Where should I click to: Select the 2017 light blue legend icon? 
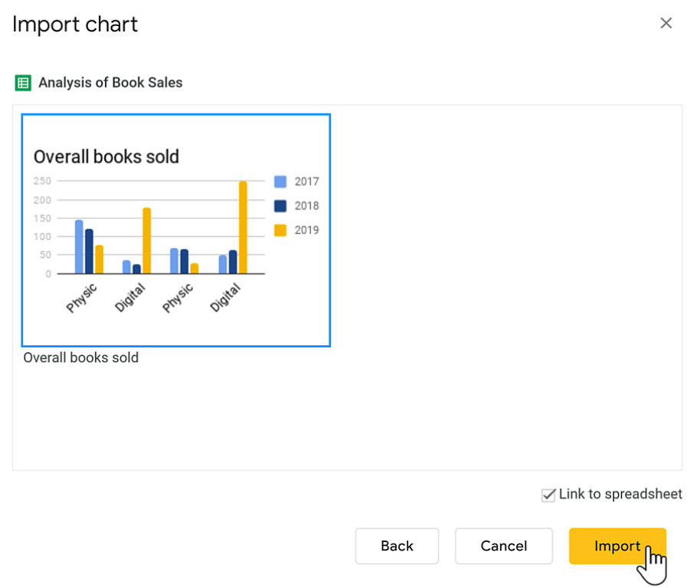281,181
